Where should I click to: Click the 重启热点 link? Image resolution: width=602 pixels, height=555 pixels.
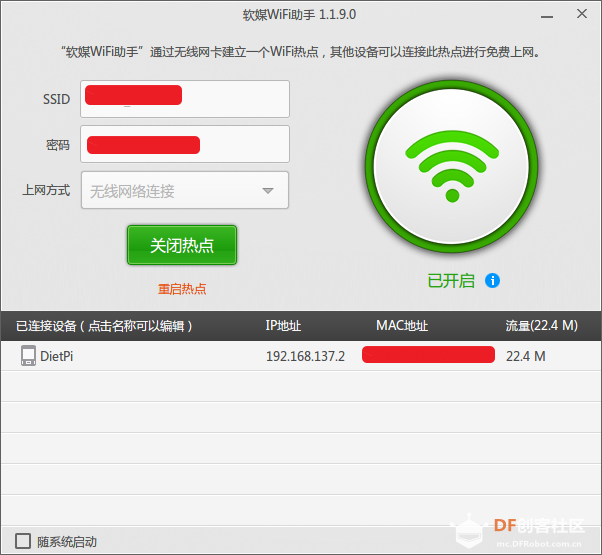[x=182, y=289]
